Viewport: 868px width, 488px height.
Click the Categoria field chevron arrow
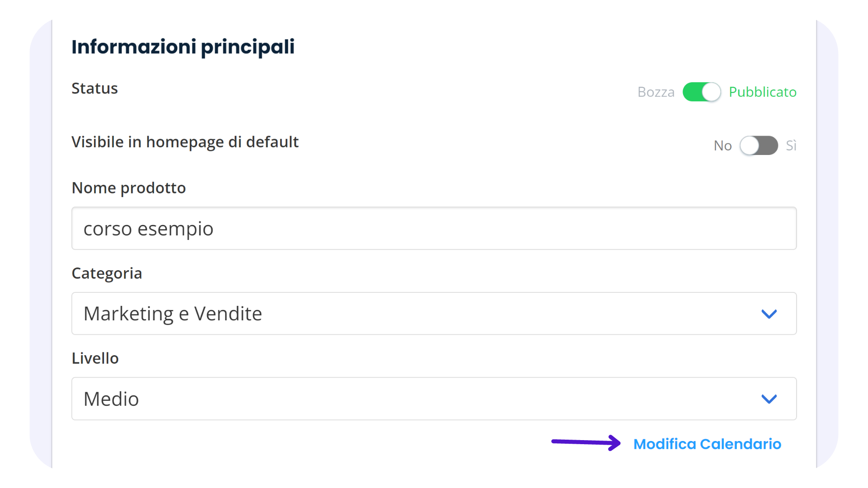pos(769,314)
